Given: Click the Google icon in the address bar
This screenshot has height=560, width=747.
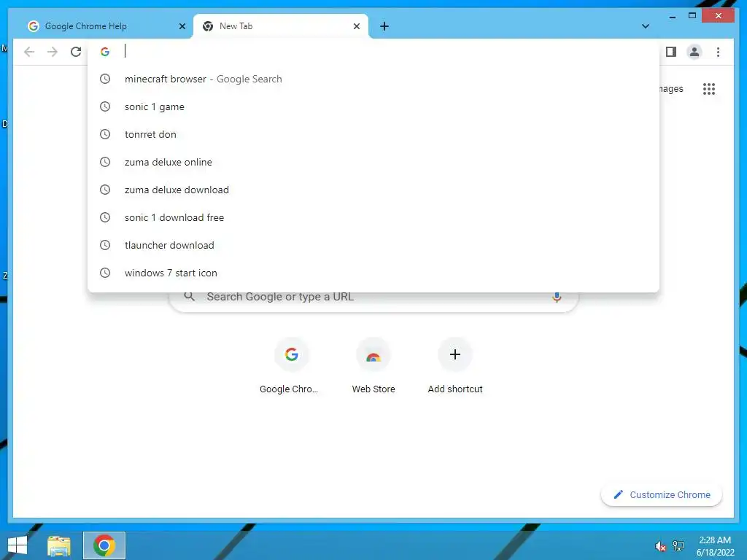Looking at the screenshot, I should click(x=105, y=52).
